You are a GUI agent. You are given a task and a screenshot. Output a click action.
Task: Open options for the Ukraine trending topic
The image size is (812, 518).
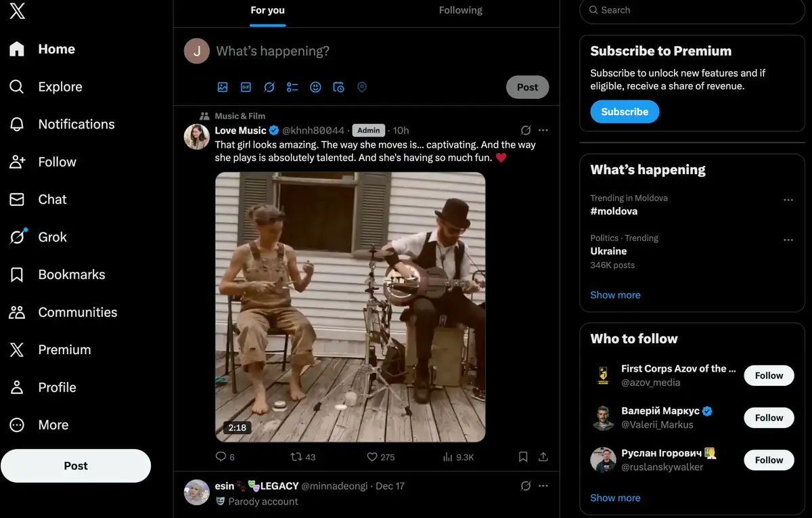click(x=788, y=239)
